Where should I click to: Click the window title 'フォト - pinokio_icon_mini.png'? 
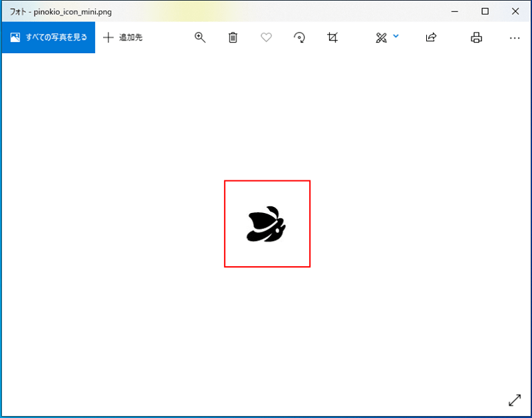point(61,12)
